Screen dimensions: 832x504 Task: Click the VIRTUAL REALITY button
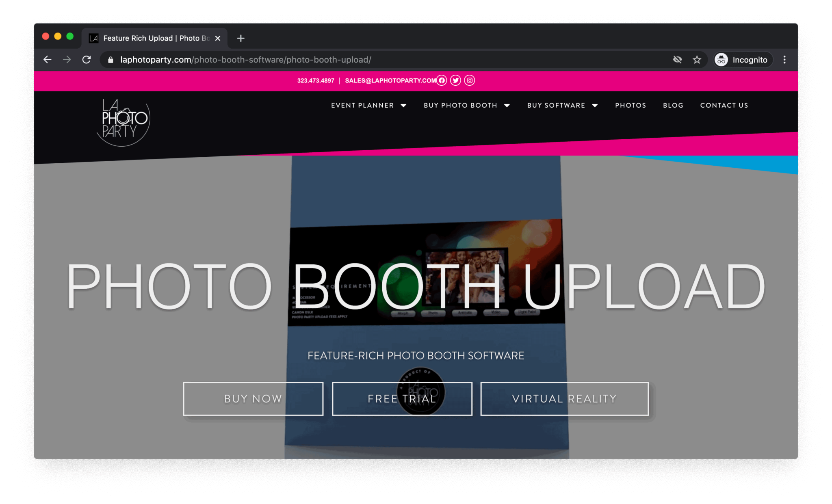564,398
